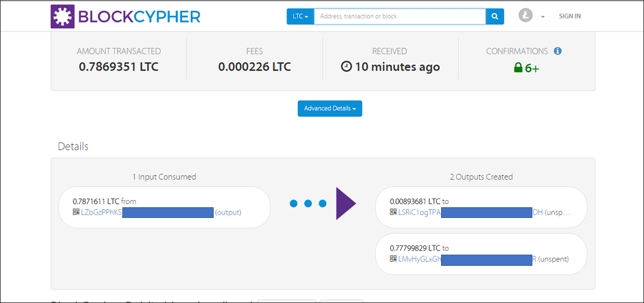Select the fees value 0.000226 LTC
The image size is (644, 303).
tap(254, 67)
